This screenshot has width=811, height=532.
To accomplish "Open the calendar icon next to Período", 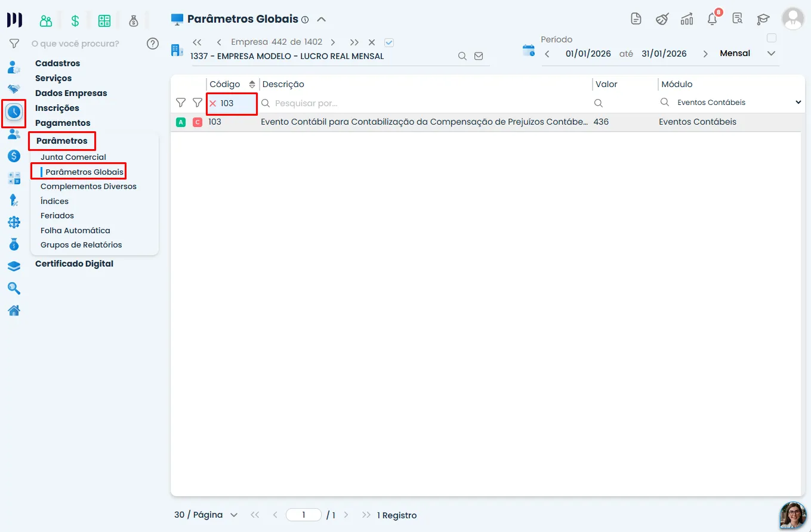I will pos(529,50).
